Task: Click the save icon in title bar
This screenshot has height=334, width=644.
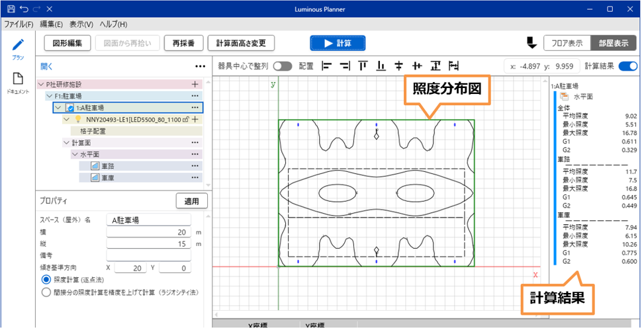Action: (11, 9)
